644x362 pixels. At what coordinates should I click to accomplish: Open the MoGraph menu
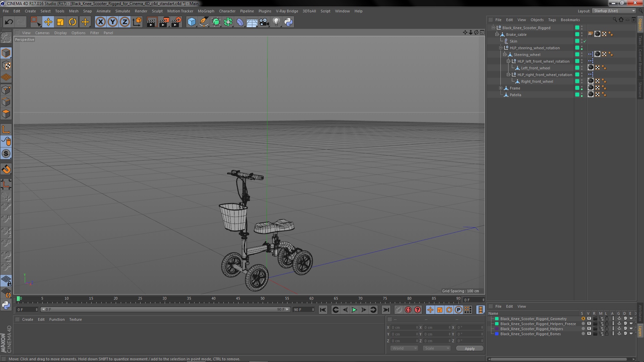(206, 11)
